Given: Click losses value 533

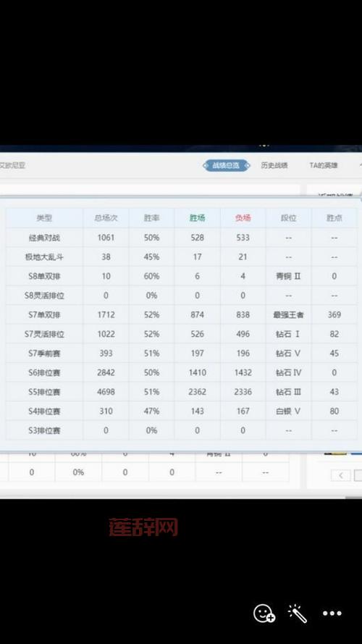Looking at the screenshot, I should [243, 238].
